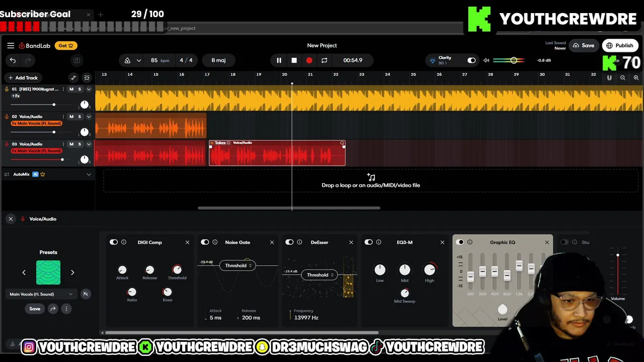644x362 pixels.
Task: Toggle the Clarity switch off
Action: pyautogui.click(x=471, y=60)
